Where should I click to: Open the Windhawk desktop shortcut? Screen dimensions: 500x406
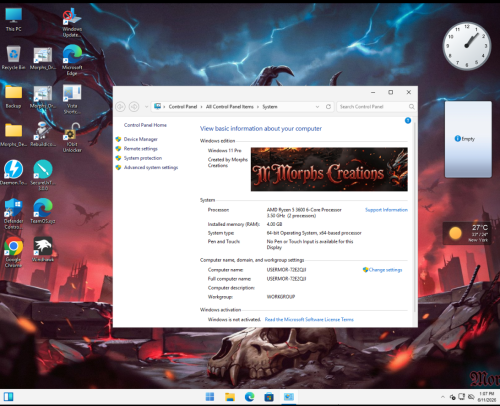[x=43, y=249]
